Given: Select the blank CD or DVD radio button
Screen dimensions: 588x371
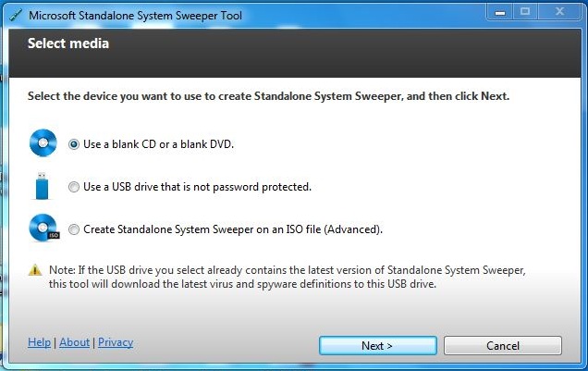Looking at the screenshot, I should (x=74, y=144).
